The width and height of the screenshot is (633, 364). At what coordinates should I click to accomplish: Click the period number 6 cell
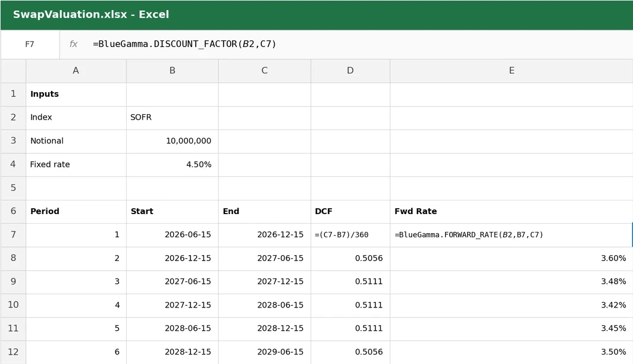point(76,352)
